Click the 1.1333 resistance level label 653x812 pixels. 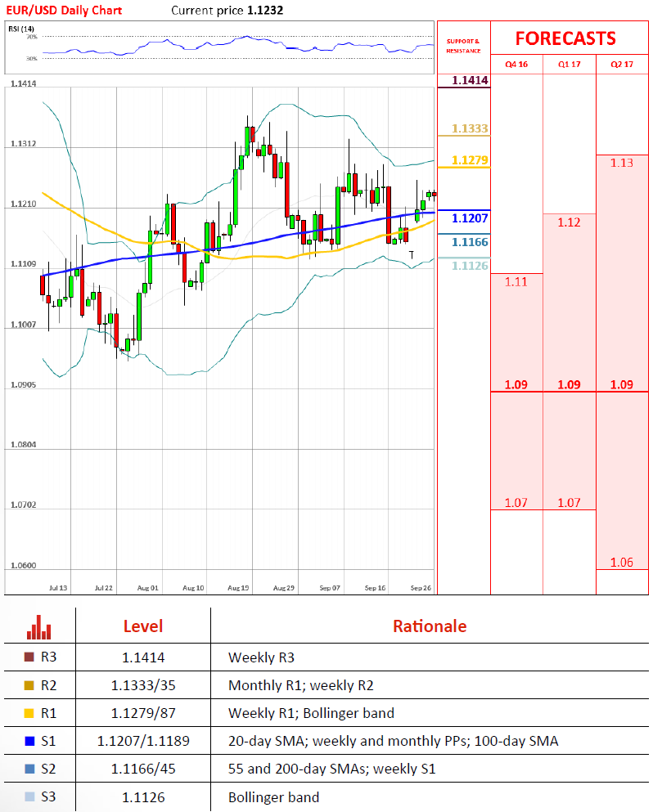(470, 128)
